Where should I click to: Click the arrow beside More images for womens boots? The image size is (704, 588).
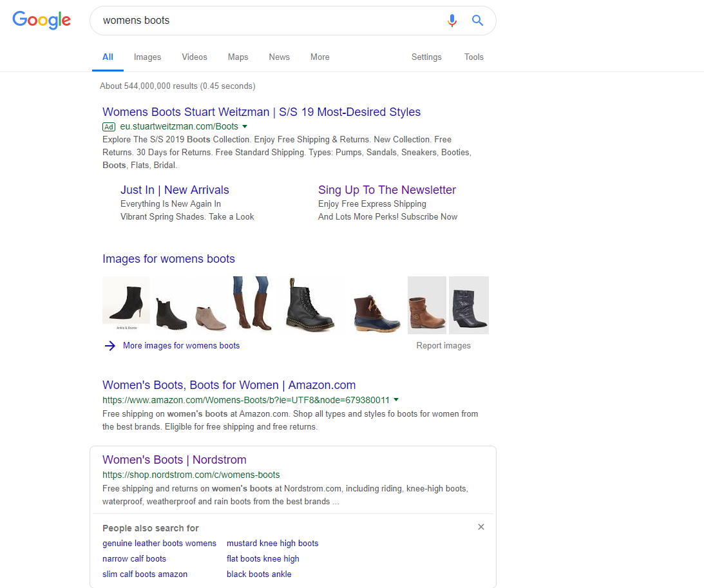(110, 346)
